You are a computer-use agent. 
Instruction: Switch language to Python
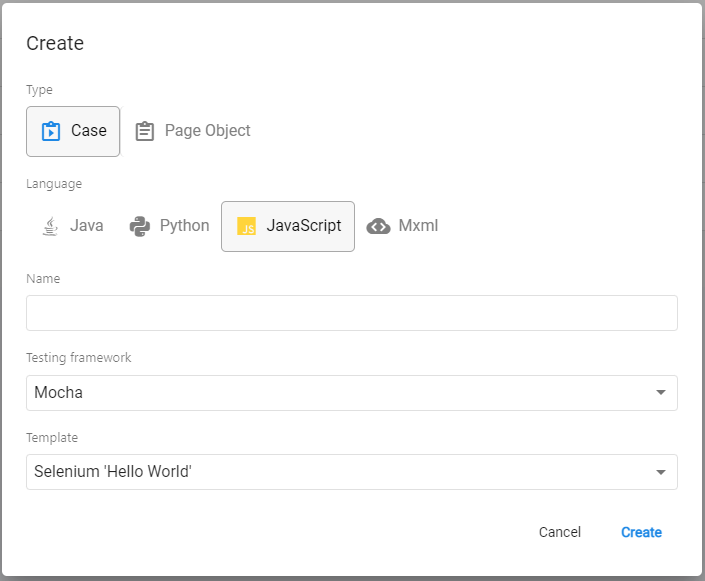coord(170,226)
